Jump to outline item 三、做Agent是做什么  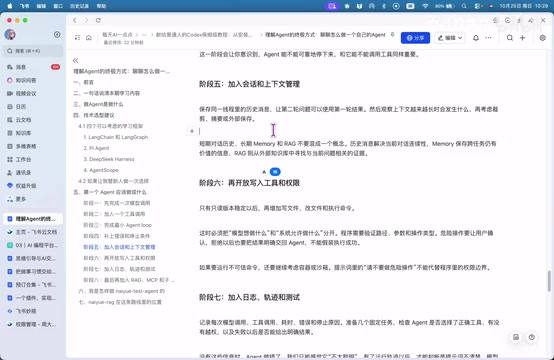click(98, 104)
